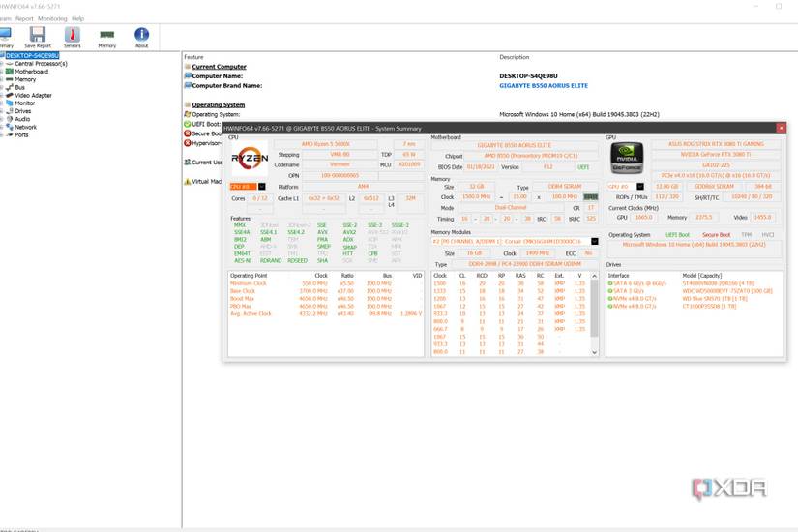Screen dimensions: 798x532
Task: Expand the Memory tree node
Action: pos(2,80)
